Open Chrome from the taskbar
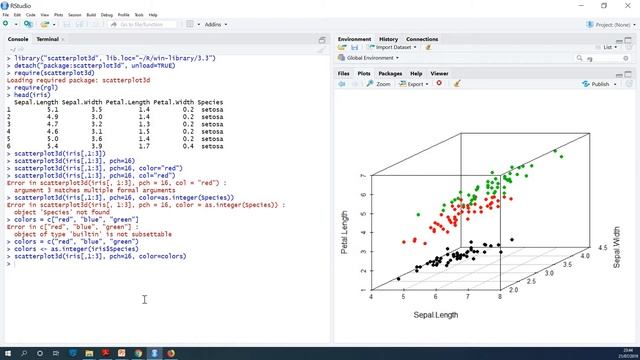Image resolution: width=640 pixels, height=360 pixels. (x=138, y=353)
